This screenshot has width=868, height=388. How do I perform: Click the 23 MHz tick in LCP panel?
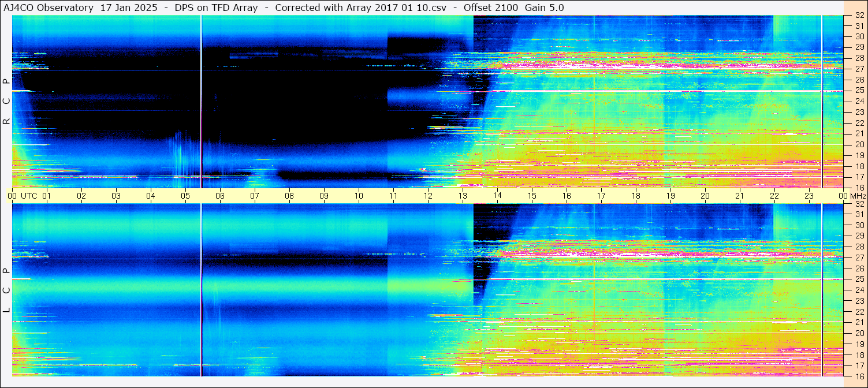(x=859, y=301)
